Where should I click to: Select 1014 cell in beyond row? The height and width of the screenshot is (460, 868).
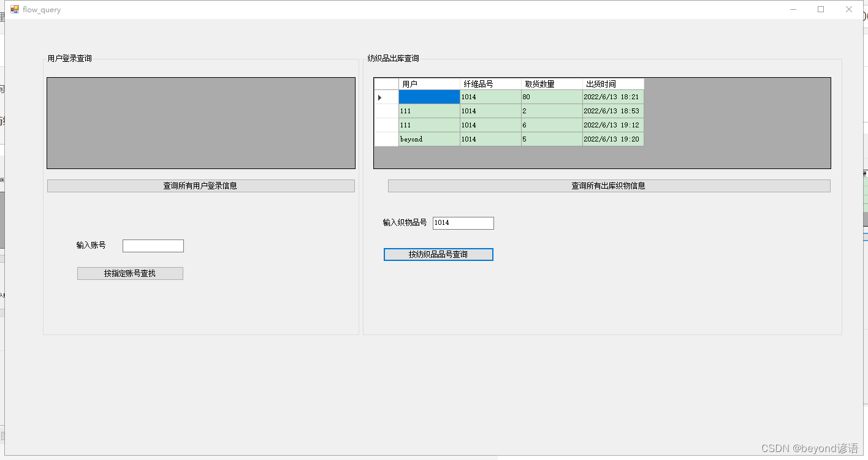coord(490,139)
